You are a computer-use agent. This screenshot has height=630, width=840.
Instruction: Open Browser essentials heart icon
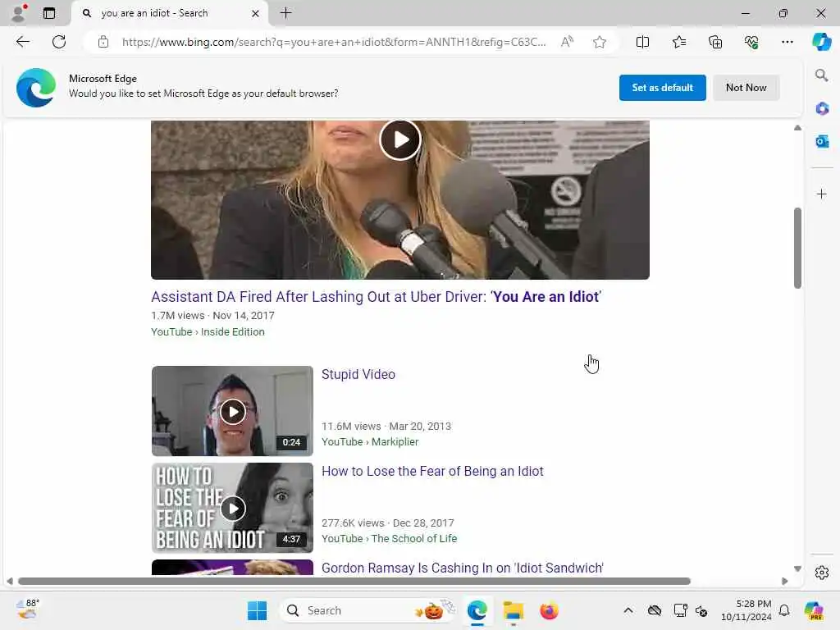point(751,42)
